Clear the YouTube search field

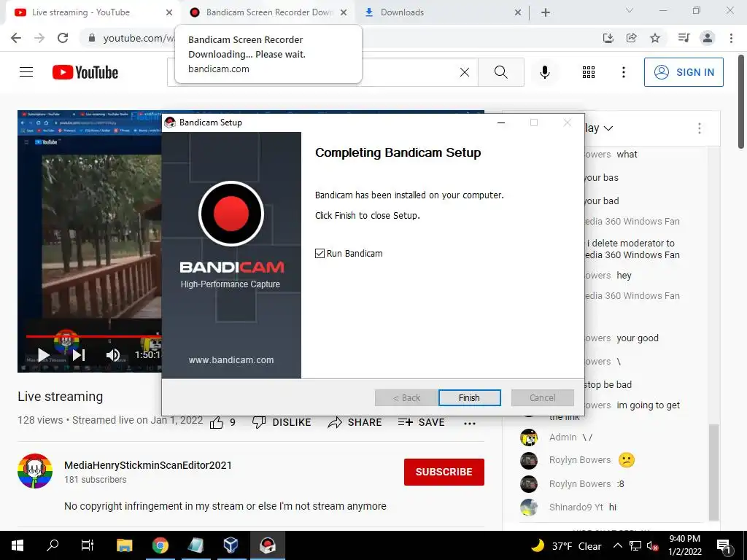pos(465,72)
